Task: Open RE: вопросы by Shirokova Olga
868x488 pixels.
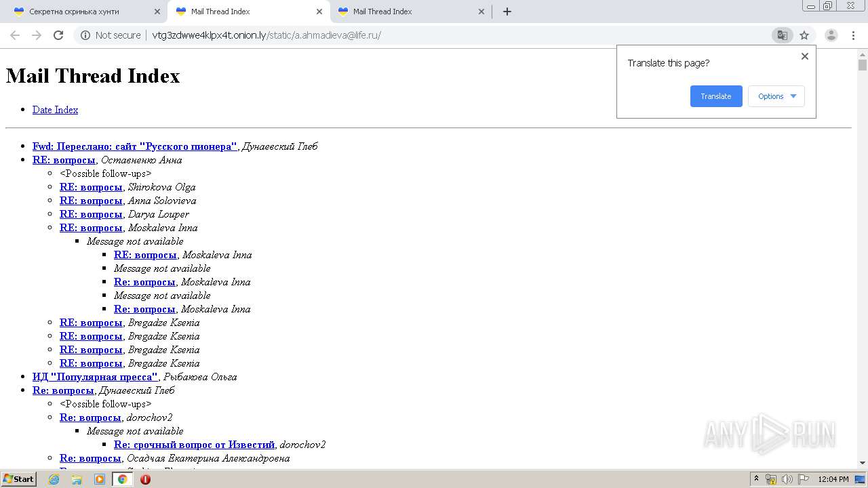Action: [91, 187]
